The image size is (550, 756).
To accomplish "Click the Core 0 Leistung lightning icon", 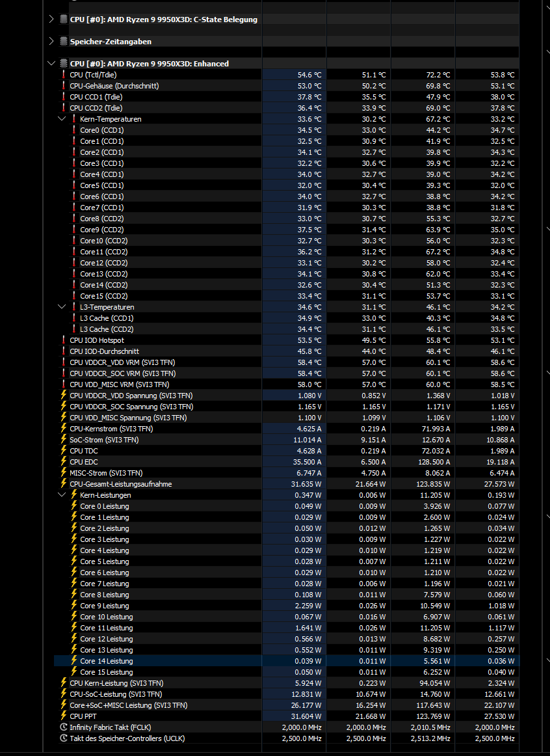I will click(x=73, y=506).
